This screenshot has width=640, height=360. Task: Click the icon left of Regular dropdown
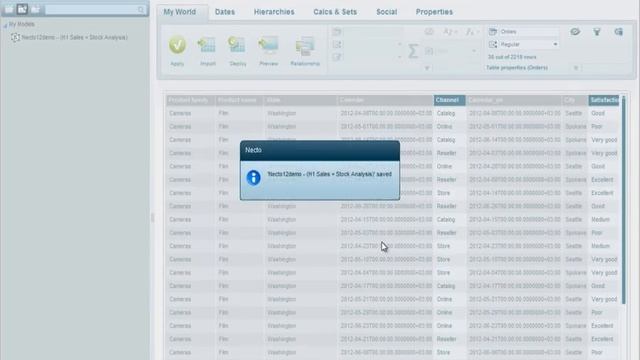click(x=493, y=44)
